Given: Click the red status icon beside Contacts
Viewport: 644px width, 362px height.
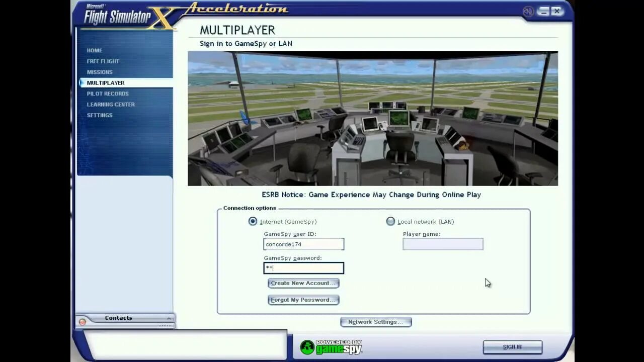Looking at the screenshot, I should (x=83, y=322).
